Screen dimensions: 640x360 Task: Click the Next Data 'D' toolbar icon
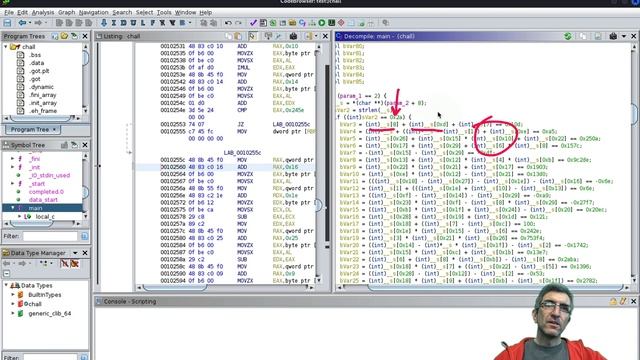(123, 23)
